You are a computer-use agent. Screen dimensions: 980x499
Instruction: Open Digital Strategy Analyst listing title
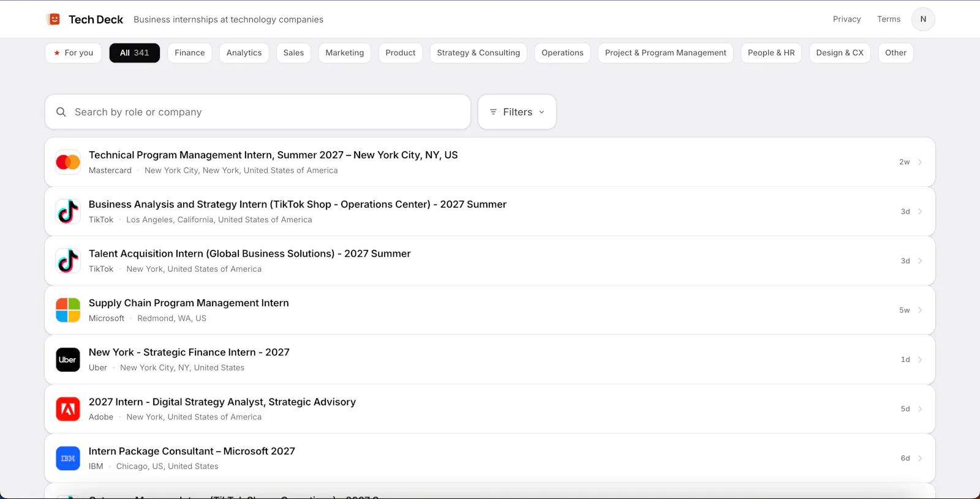click(x=222, y=402)
